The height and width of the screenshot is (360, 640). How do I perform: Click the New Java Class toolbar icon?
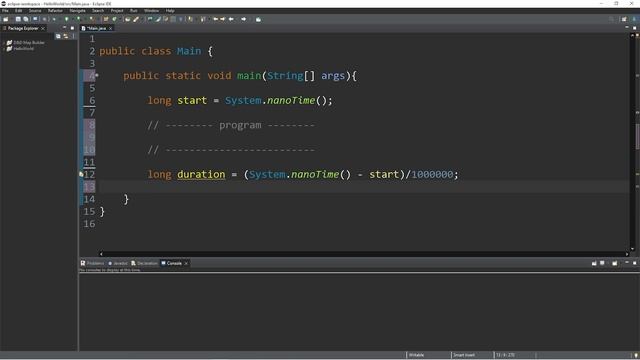114,19
